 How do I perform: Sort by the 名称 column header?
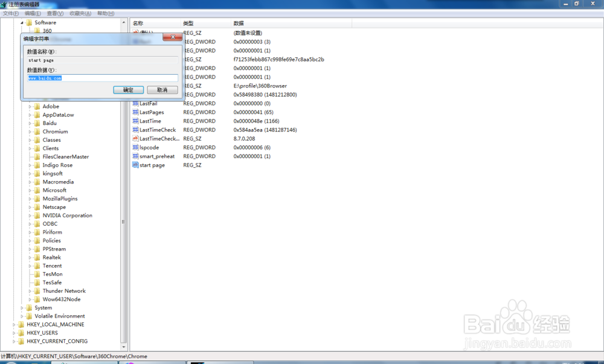pyautogui.click(x=155, y=23)
